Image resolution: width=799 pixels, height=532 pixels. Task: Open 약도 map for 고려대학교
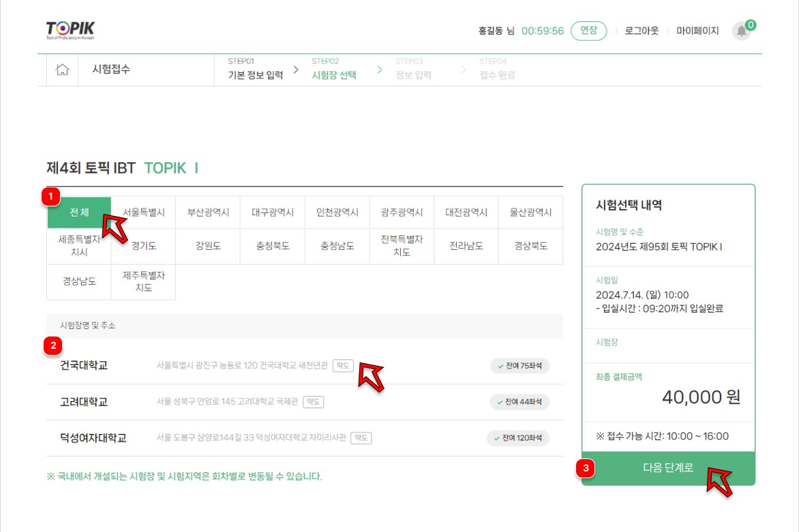click(314, 402)
